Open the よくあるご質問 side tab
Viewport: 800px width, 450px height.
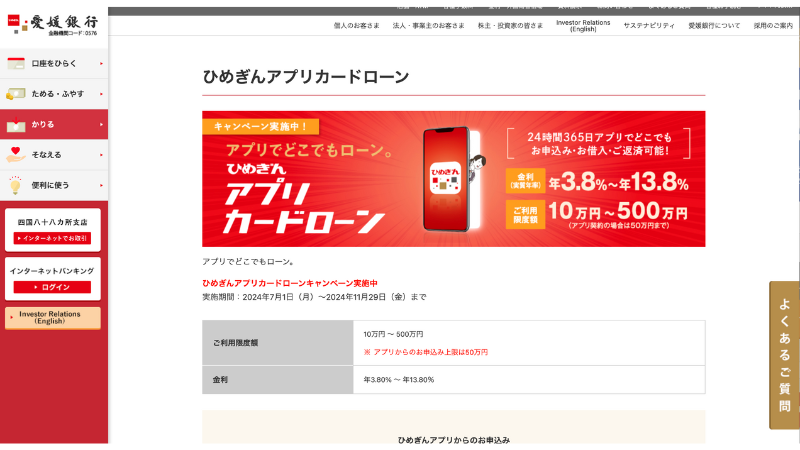tap(784, 355)
